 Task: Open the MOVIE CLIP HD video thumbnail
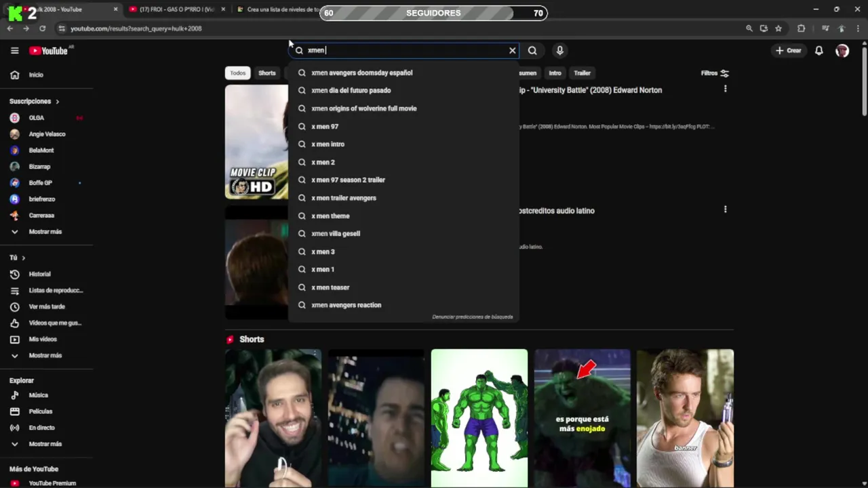257,142
